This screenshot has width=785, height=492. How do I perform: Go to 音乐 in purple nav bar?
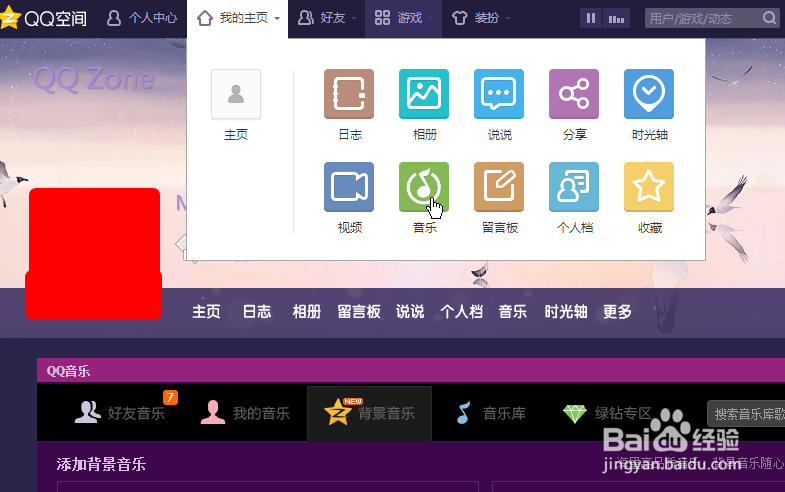513,312
